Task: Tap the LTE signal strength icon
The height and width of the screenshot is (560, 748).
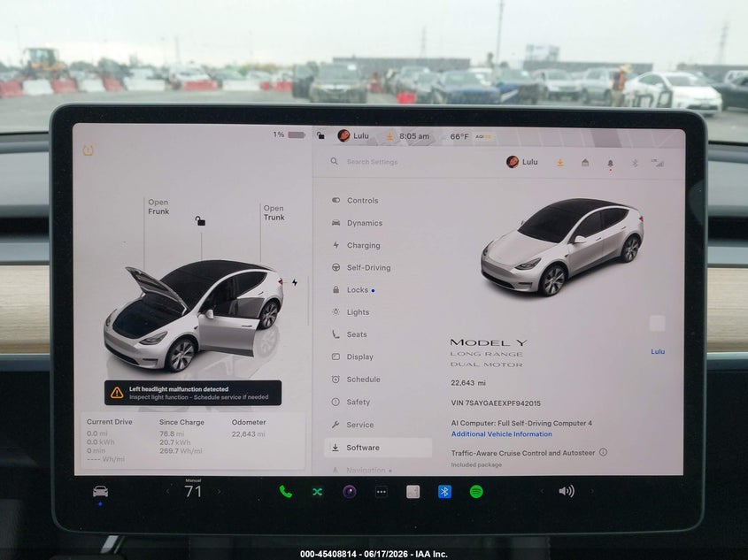Action: pos(658,163)
